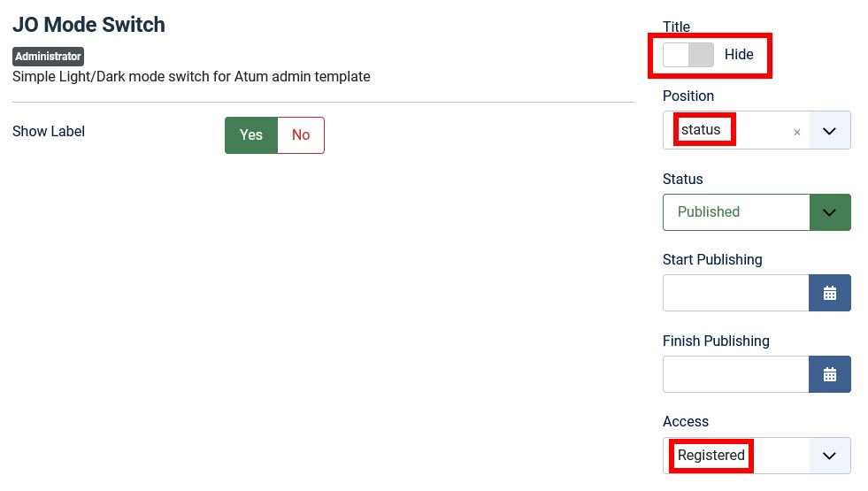The image size is (868, 491).
Task: Expand the Position dropdown arrow
Action: pyautogui.click(x=829, y=131)
